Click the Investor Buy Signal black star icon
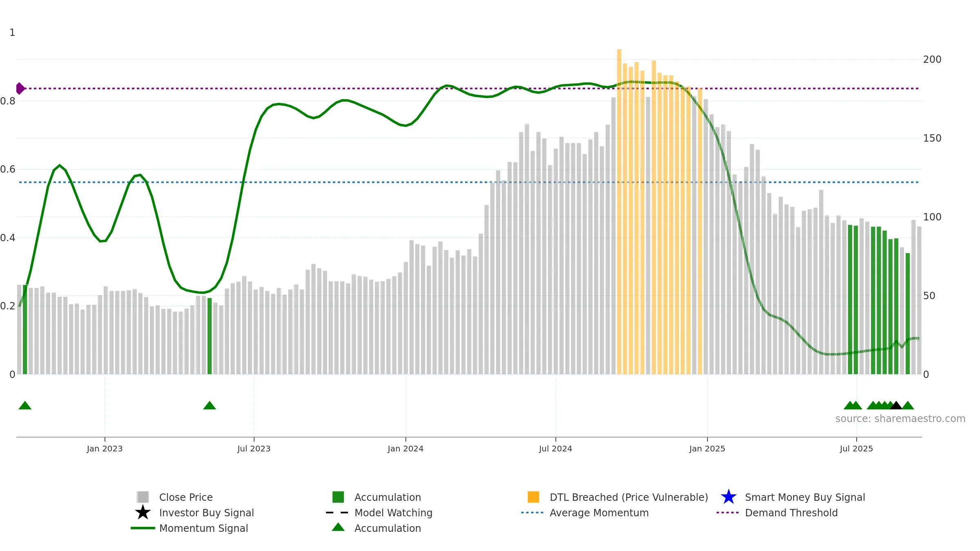 pos(143,512)
